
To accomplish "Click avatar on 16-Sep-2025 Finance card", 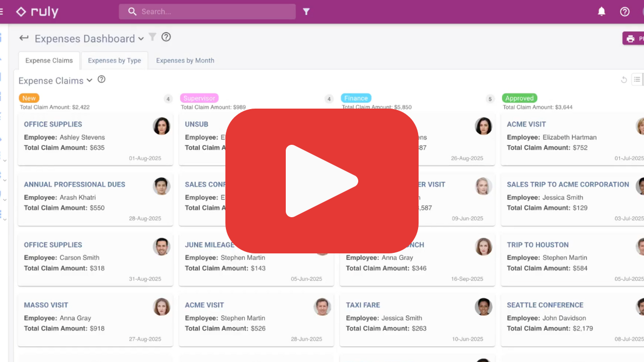I will pos(484,247).
